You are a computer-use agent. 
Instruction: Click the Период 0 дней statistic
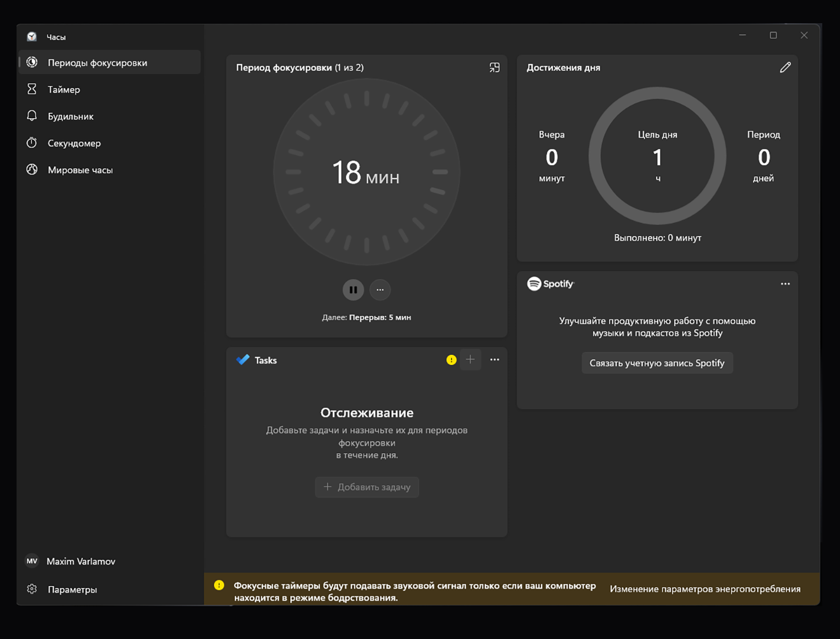point(764,156)
